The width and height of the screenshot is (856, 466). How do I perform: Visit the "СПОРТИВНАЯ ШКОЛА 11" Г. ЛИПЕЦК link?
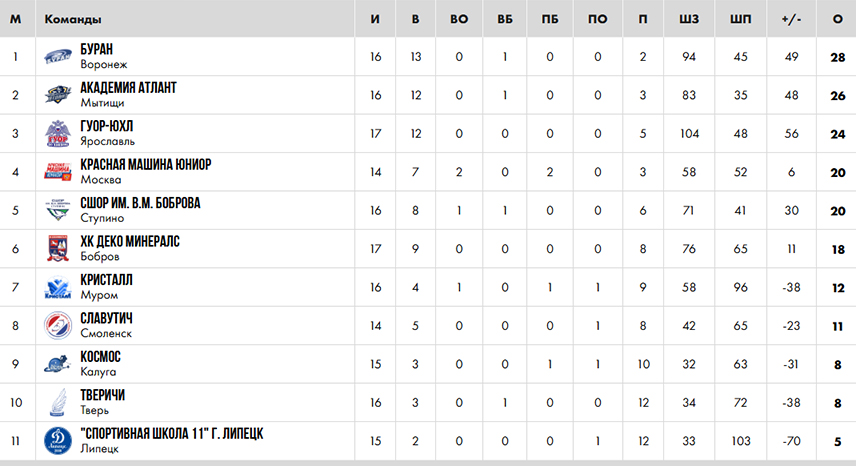click(171, 434)
